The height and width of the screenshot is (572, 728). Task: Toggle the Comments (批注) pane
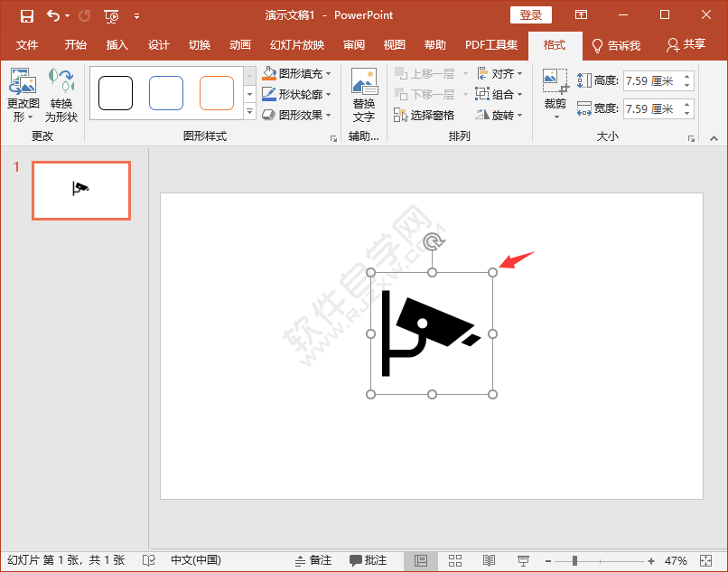click(x=369, y=560)
